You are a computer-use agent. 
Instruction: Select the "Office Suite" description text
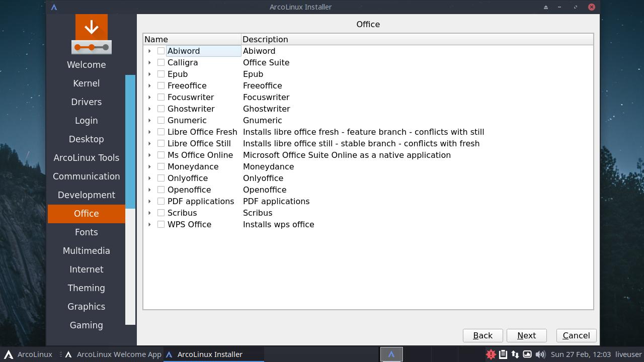point(266,62)
